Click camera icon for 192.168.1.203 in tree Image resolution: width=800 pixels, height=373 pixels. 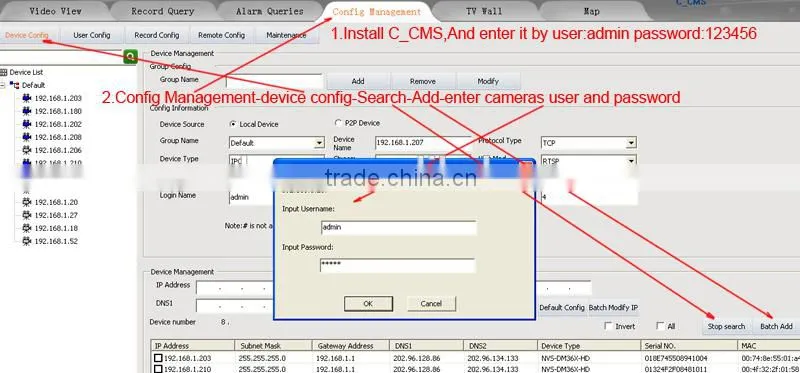pyautogui.click(x=27, y=98)
